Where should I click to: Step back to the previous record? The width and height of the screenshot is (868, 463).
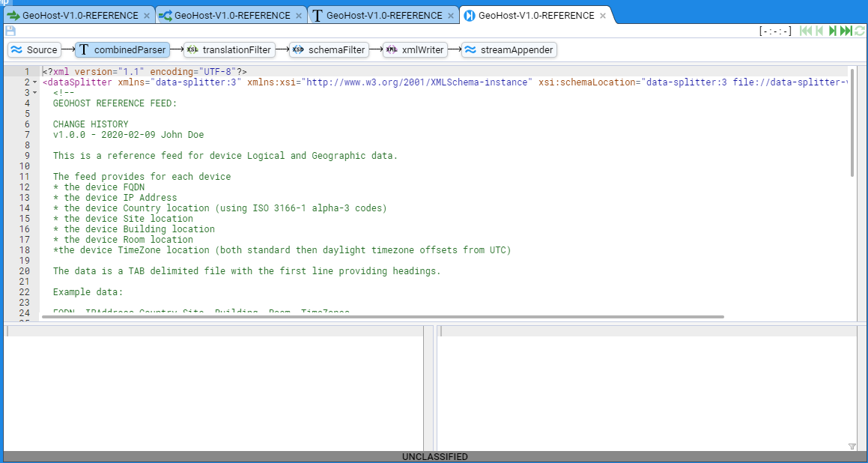point(820,31)
